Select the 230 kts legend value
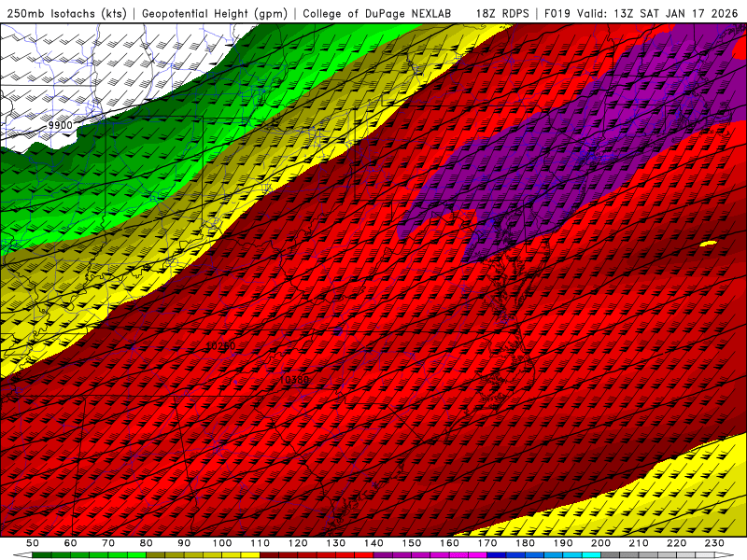 pos(714,543)
